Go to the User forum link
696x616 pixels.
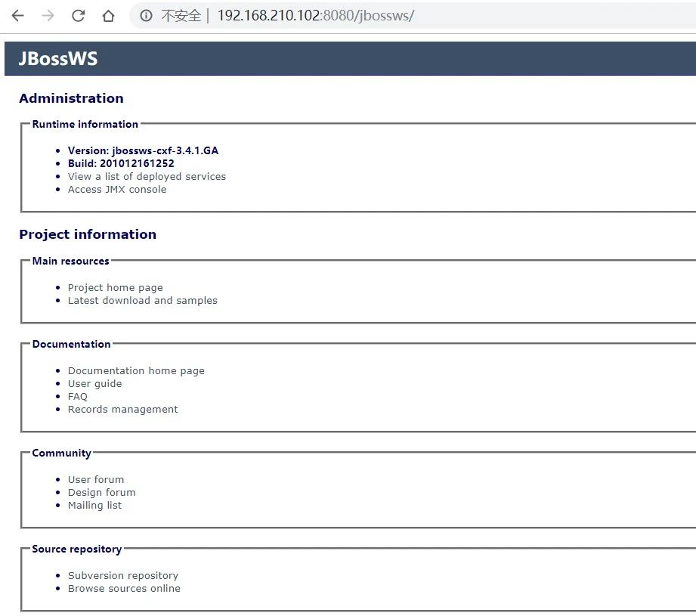(96, 479)
